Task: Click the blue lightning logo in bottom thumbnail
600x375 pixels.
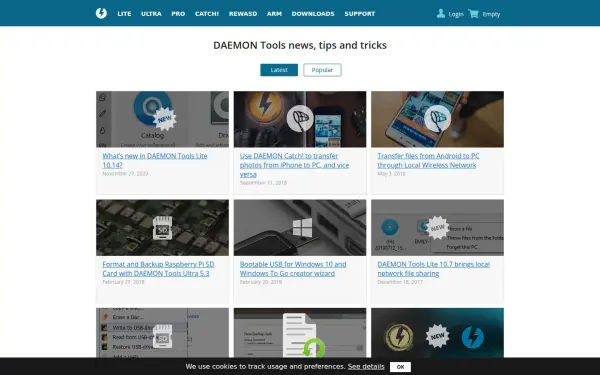Action: point(473,338)
